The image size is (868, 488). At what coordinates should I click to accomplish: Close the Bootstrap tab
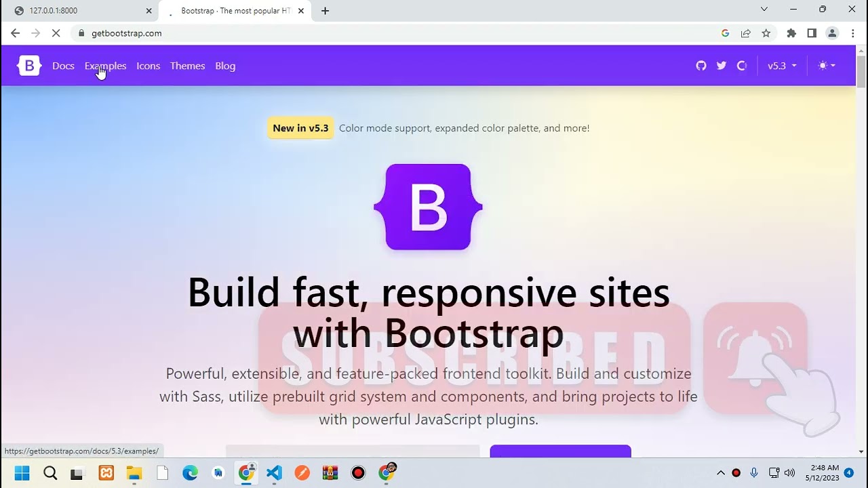click(300, 11)
